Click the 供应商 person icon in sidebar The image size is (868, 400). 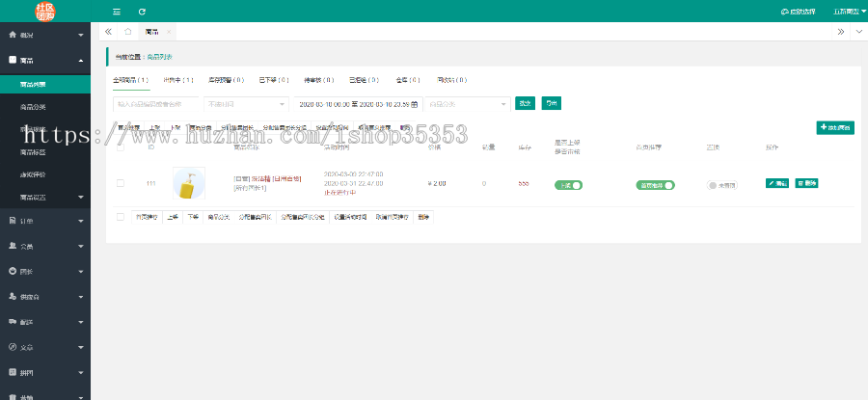point(13,297)
